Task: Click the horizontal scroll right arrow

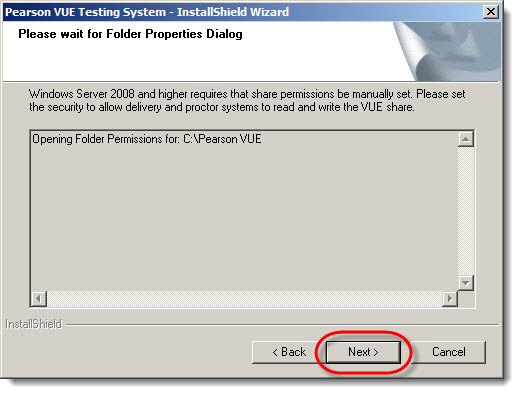Action: 450,299
